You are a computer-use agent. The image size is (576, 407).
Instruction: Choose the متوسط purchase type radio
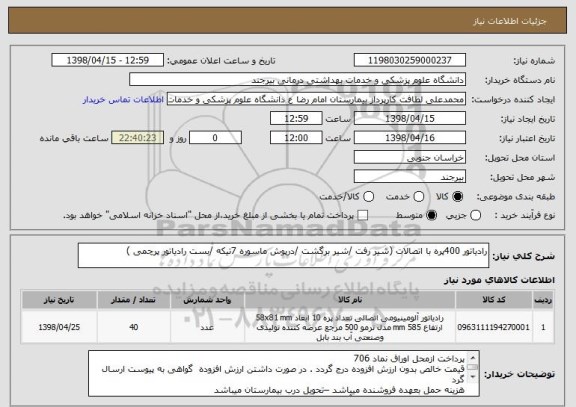[431, 216]
